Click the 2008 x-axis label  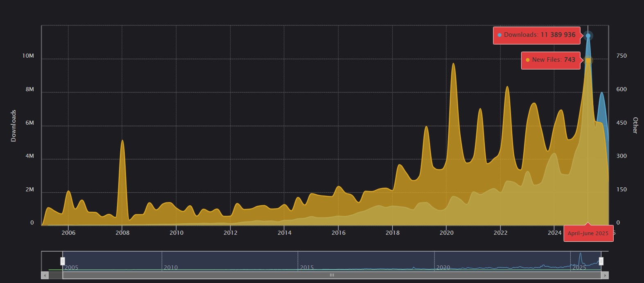tap(122, 233)
